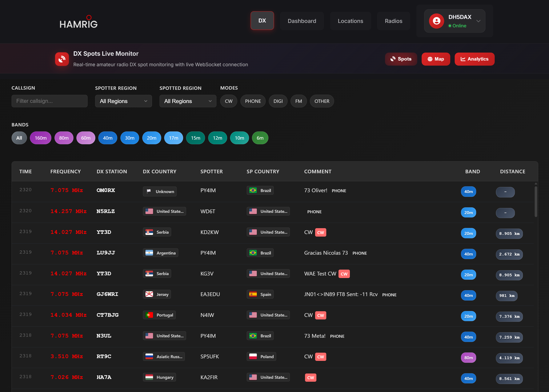The width and height of the screenshot is (549, 392).
Task: Show the Analytics view
Action: click(474, 59)
